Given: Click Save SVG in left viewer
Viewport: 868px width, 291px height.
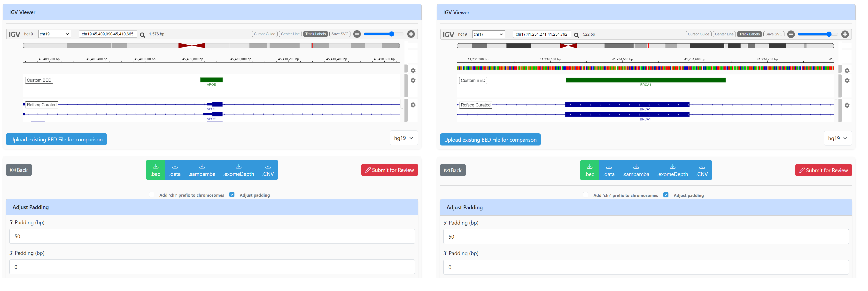Looking at the screenshot, I should pos(340,34).
